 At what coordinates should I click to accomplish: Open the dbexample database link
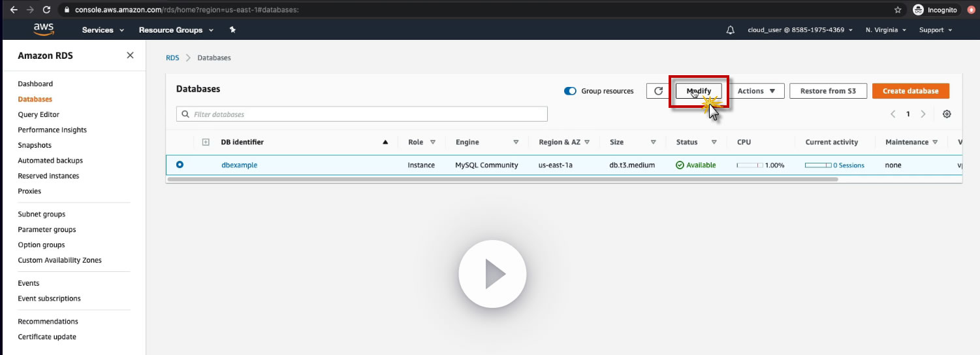(x=239, y=165)
